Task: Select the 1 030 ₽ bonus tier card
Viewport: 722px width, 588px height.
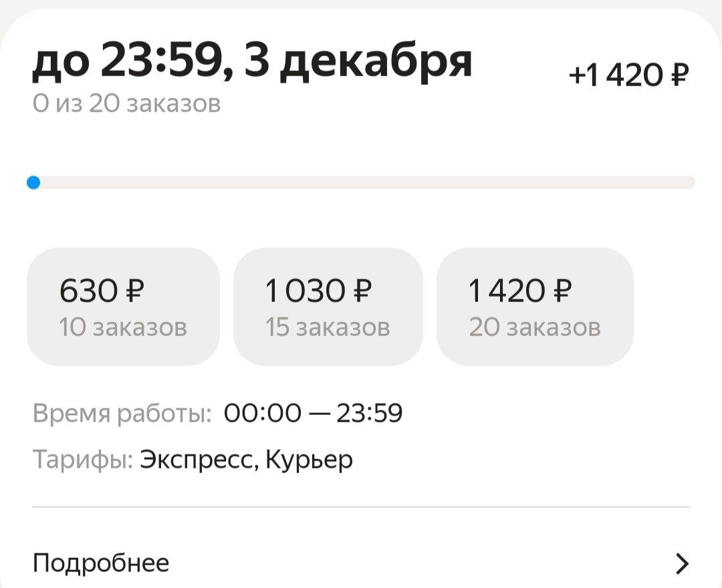Action: point(328,307)
